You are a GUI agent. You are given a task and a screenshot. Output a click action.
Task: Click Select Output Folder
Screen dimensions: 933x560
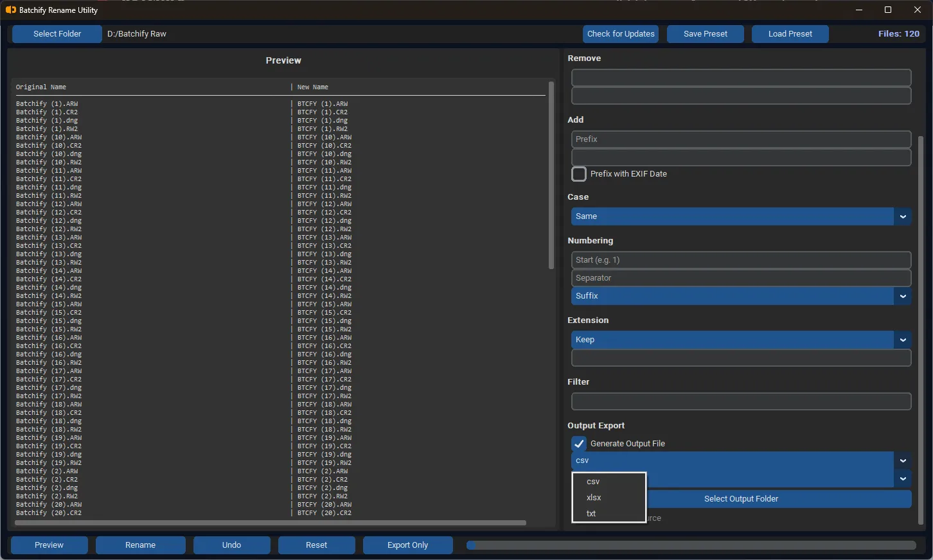[741, 499]
